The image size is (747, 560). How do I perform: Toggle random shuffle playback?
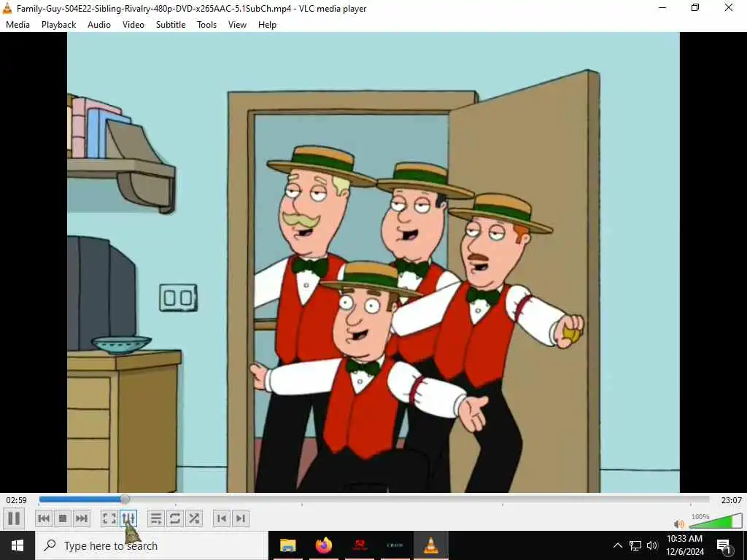click(194, 518)
